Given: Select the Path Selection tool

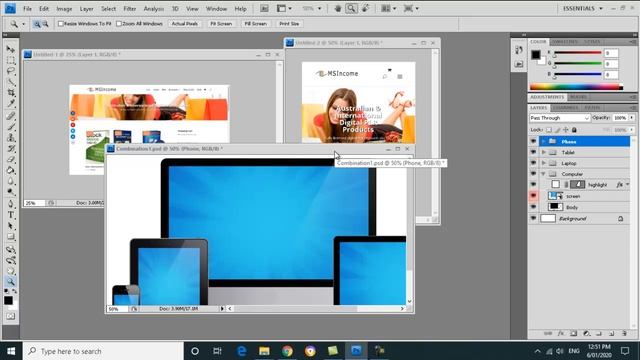Looking at the screenshot, I should click(x=11, y=226).
